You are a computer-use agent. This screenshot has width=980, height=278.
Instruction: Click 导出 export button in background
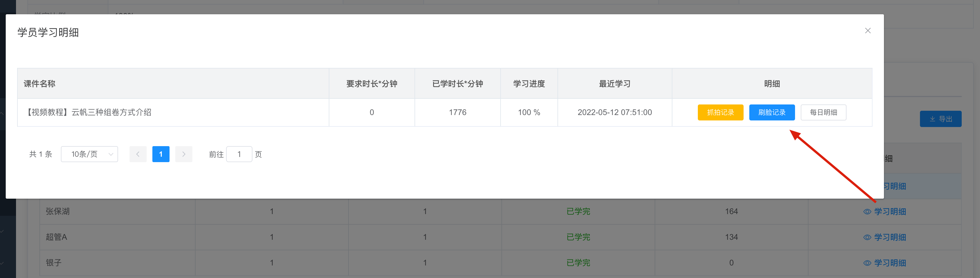point(941,119)
